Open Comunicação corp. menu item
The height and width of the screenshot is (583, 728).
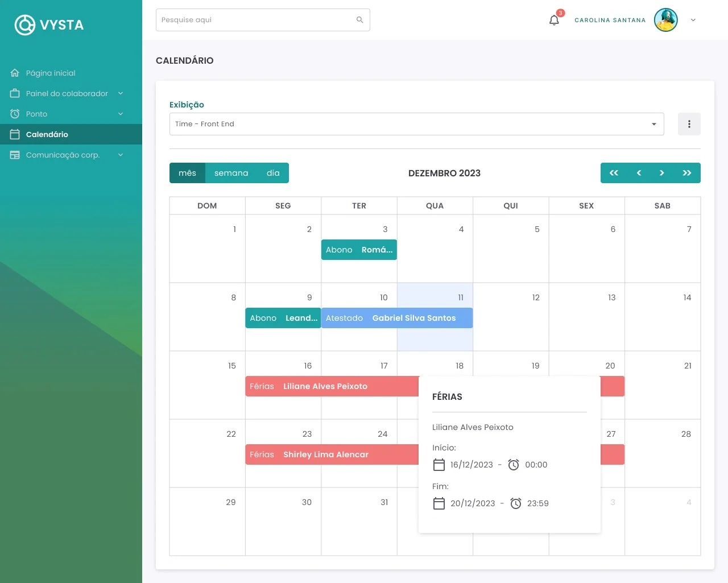63,155
